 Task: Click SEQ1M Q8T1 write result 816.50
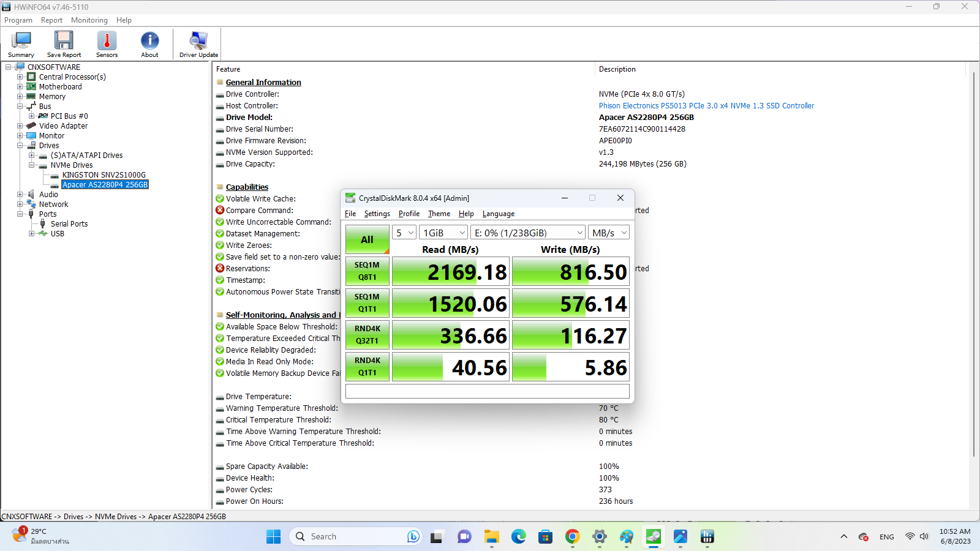(570, 271)
